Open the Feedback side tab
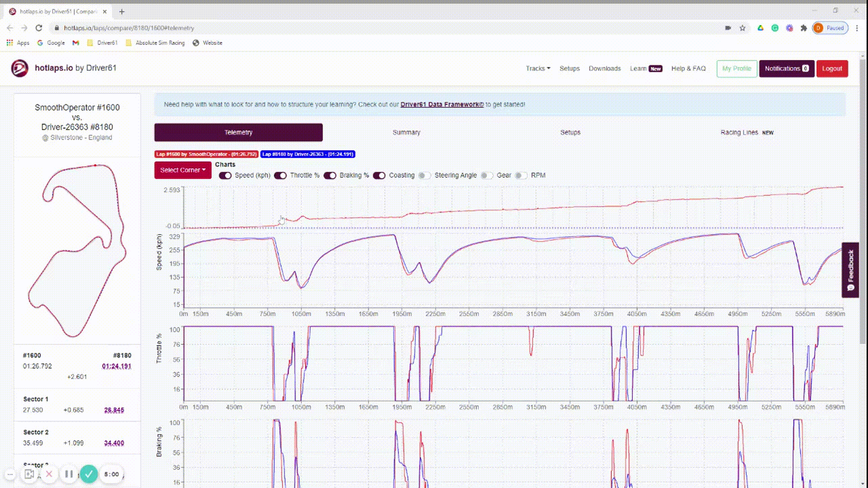868x488 pixels. point(850,270)
